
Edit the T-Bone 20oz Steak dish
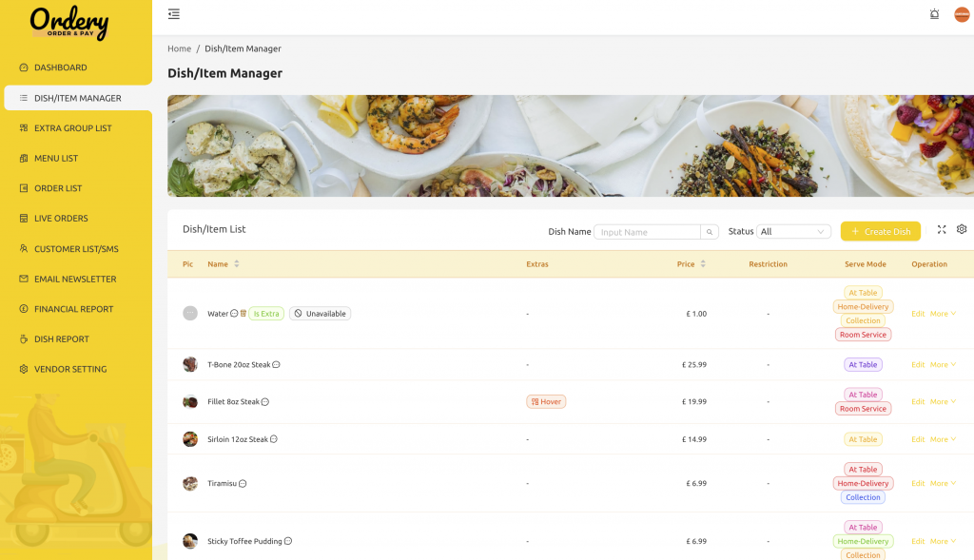918,365
